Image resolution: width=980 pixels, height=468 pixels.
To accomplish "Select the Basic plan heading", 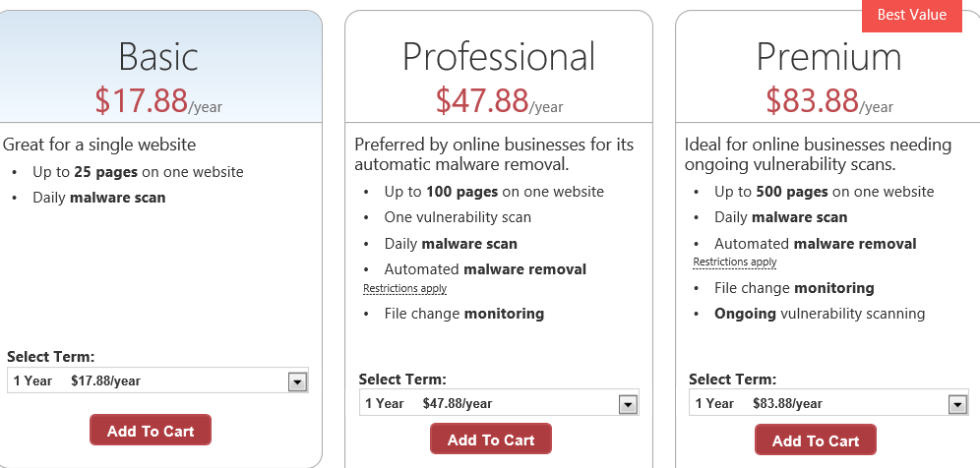I will pos(158,56).
